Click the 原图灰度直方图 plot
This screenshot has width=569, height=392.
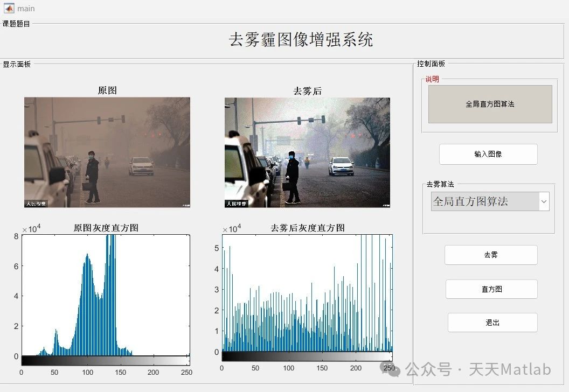106,295
